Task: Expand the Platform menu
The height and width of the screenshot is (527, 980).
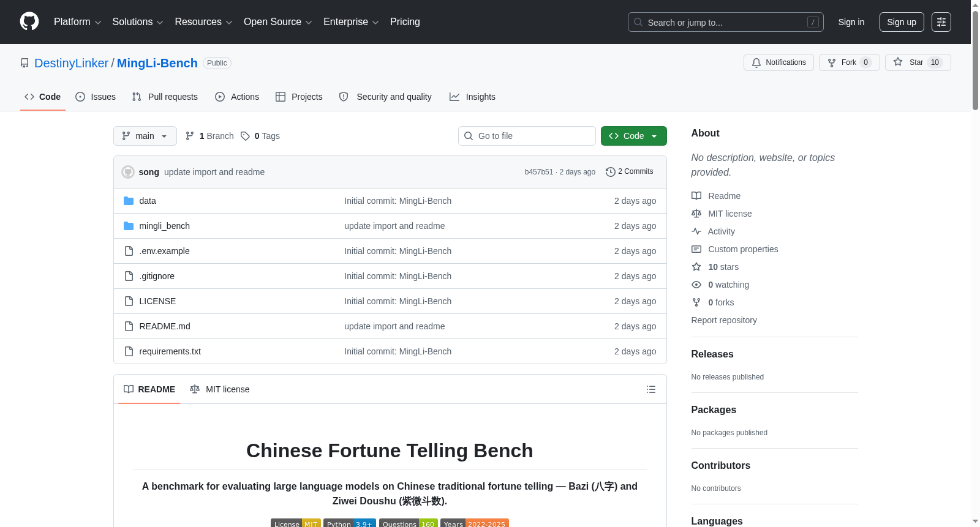Action: click(x=77, y=22)
